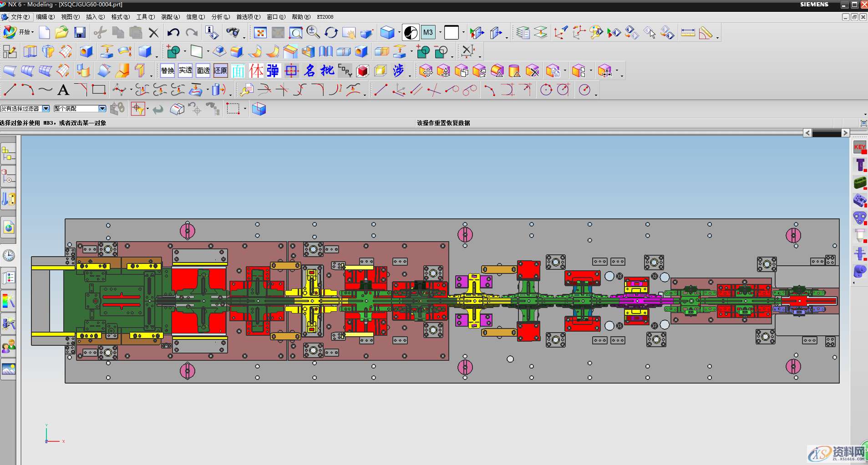This screenshot has width=868, height=465.
Task: Toggle the M3 button
Action: tap(428, 33)
